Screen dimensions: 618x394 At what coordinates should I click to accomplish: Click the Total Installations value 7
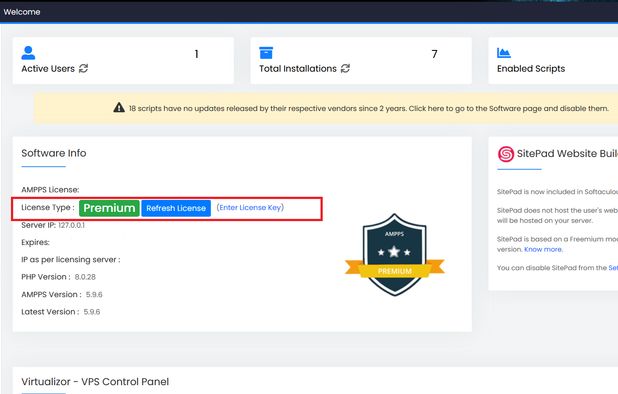pos(434,54)
